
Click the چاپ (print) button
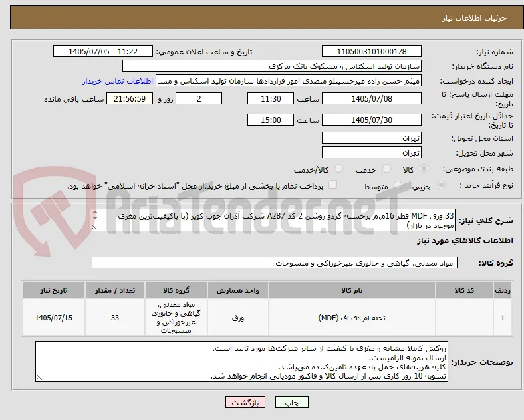291,402
